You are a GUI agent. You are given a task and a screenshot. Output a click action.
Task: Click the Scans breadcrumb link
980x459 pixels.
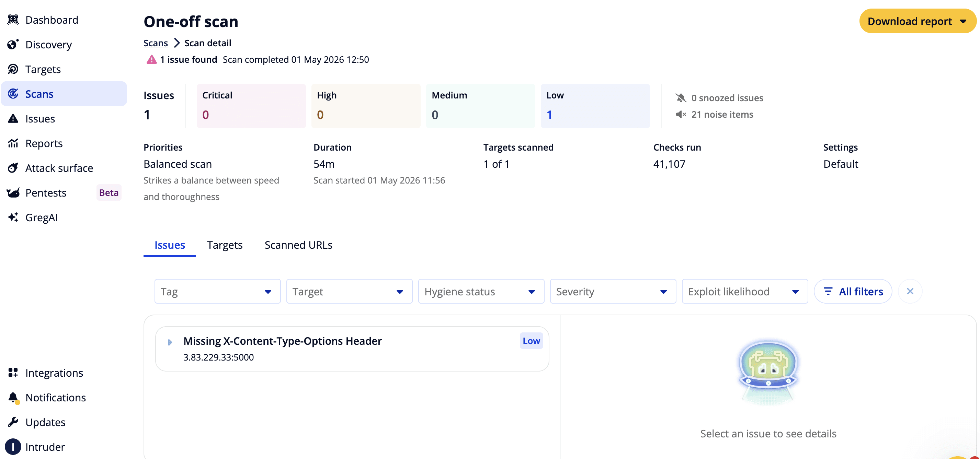(x=155, y=43)
